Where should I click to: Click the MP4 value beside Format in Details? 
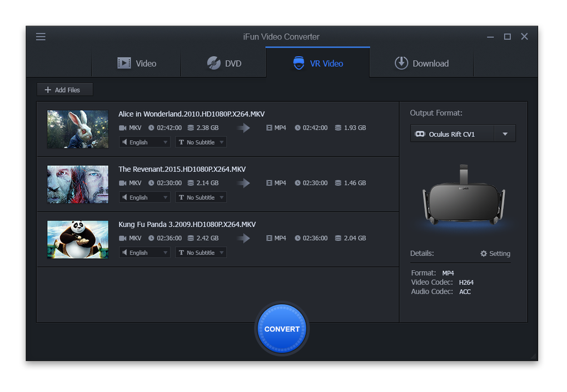point(448,273)
